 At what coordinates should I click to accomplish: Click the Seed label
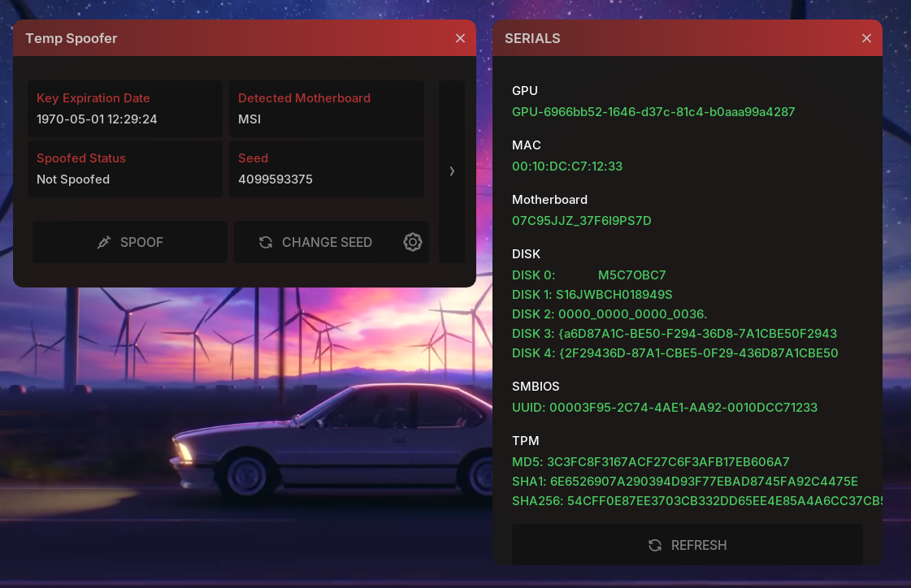(x=254, y=158)
